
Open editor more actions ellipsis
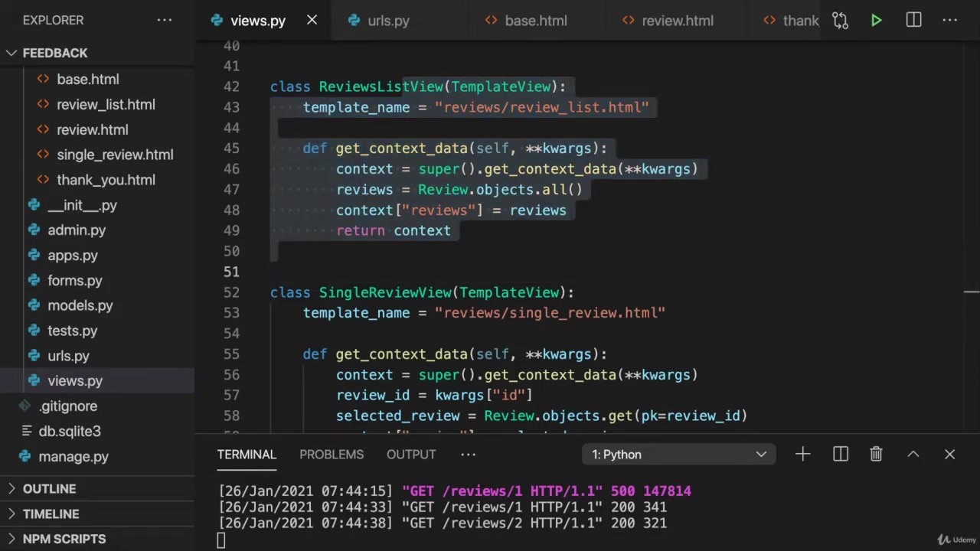click(949, 21)
